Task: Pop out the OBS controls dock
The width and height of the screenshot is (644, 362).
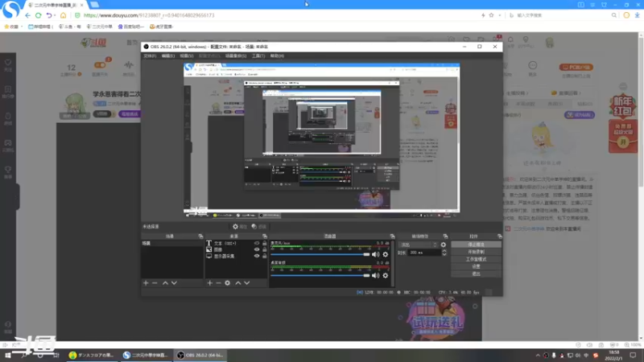Action: [499, 236]
